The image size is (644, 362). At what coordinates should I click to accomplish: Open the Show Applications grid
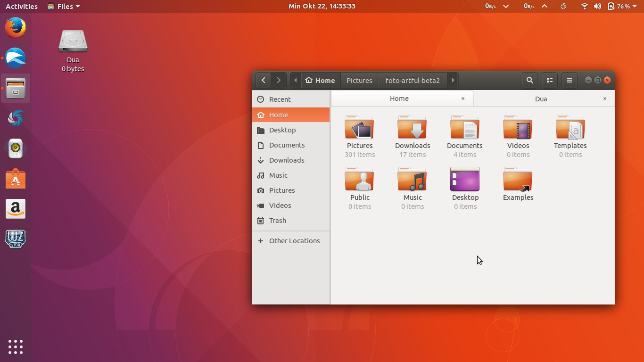click(16, 346)
